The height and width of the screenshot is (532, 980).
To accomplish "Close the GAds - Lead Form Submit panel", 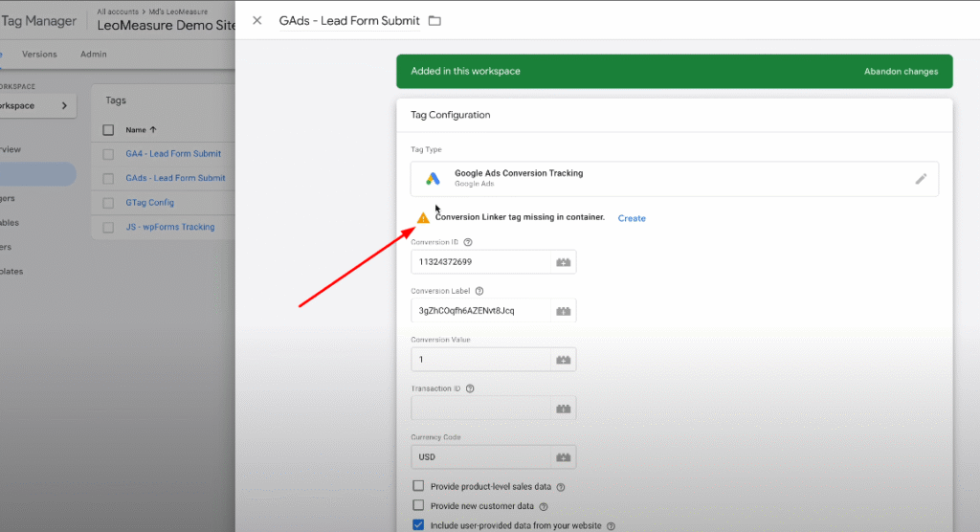I will (x=256, y=21).
